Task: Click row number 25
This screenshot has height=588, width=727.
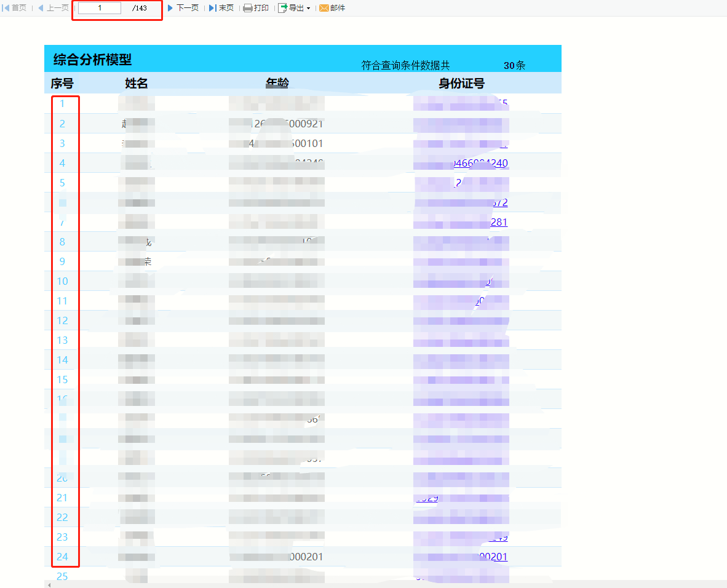Action: (x=62, y=576)
